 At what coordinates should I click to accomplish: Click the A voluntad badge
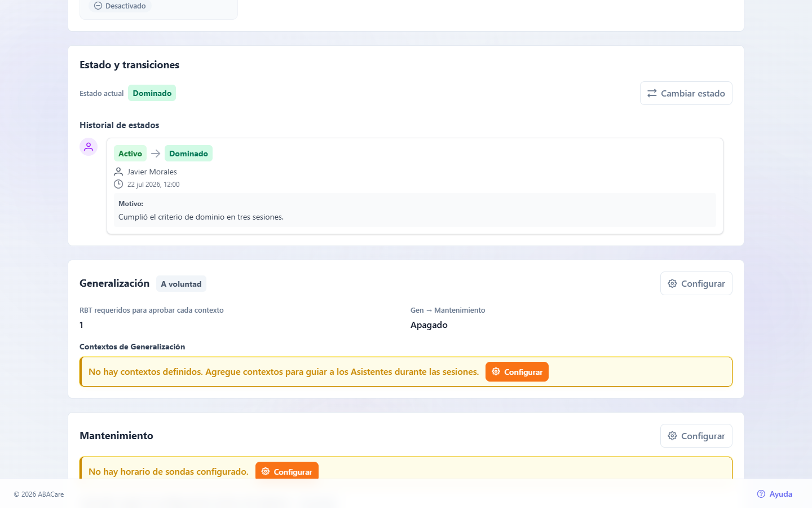pos(181,284)
